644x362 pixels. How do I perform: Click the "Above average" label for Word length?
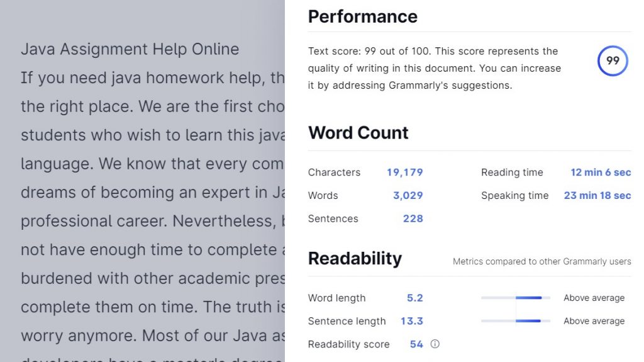point(594,298)
